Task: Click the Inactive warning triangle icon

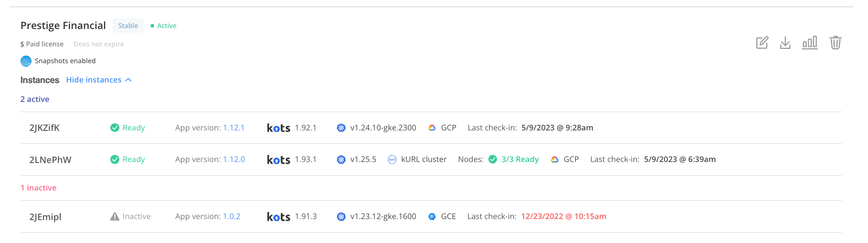Action: click(x=115, y=217)
